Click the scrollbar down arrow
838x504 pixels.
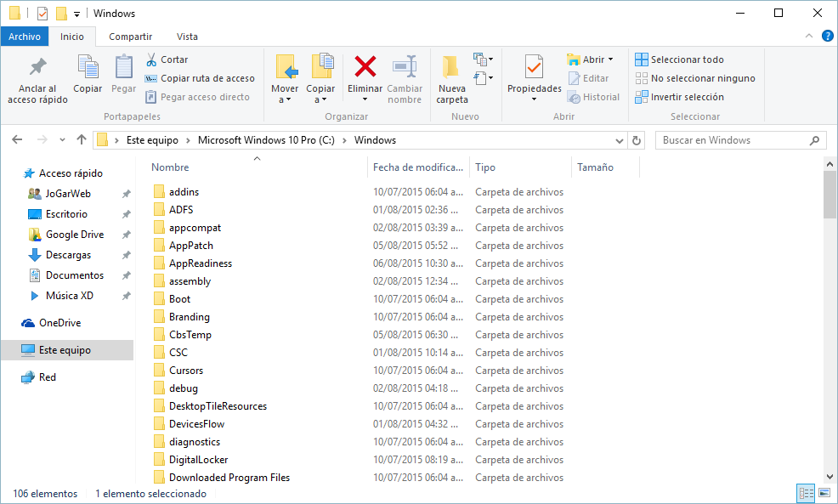click(830, 476)
